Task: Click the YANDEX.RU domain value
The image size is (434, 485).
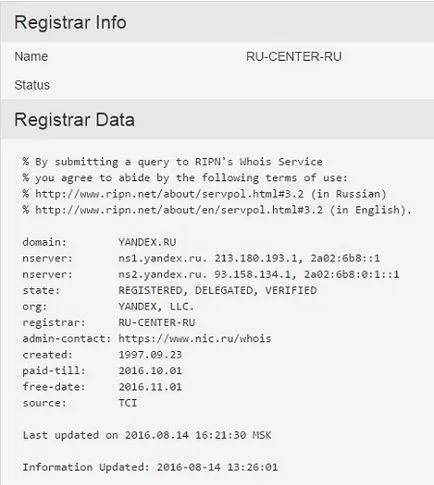Action: [x=147, y=242]
